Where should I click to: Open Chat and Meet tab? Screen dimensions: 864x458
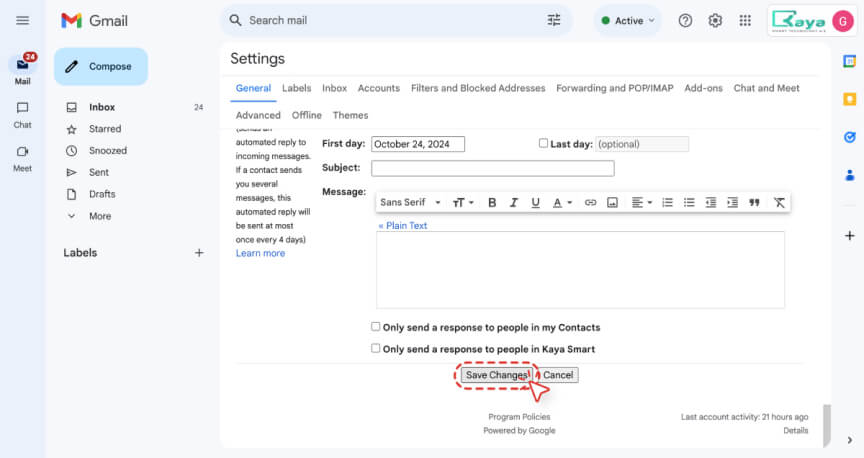(x=766, y=88)
